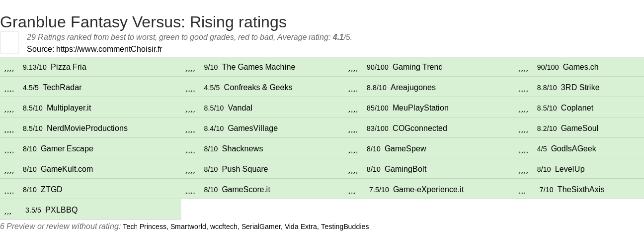Click the Tech Princess preview link
Viewport: 644px width, 232px height.
click(145, 227)
